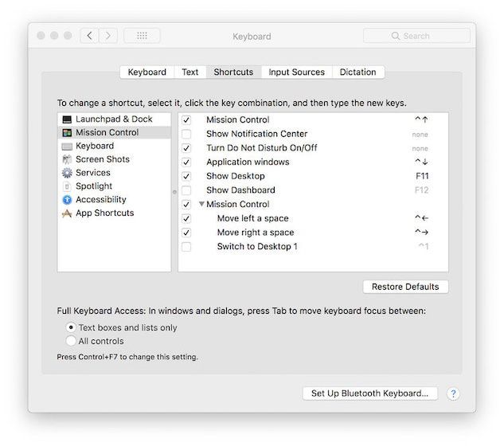
Task: Show all preferences grid button
Action: 142,36
